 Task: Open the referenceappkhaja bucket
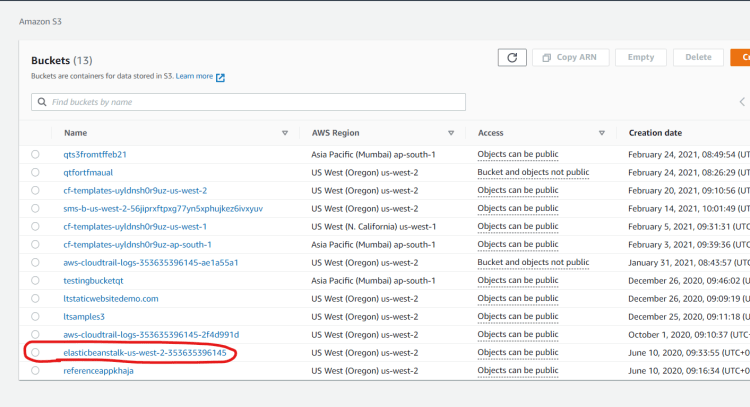point(98,371)
